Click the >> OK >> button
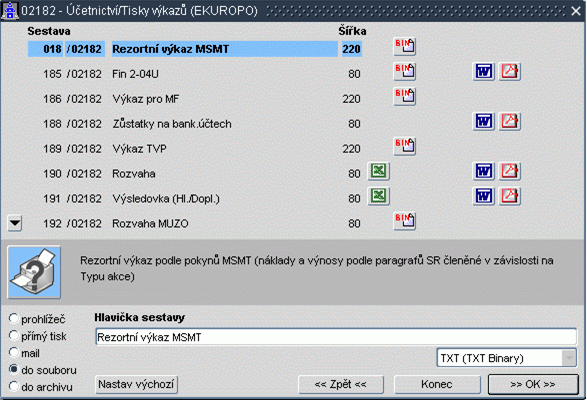Viewport: 587px width, 402px height. [x=533, y=384]
